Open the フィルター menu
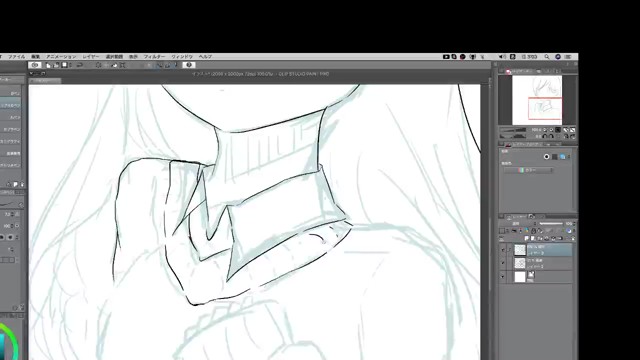The image size is (640, 360). [x=154, y=57]
